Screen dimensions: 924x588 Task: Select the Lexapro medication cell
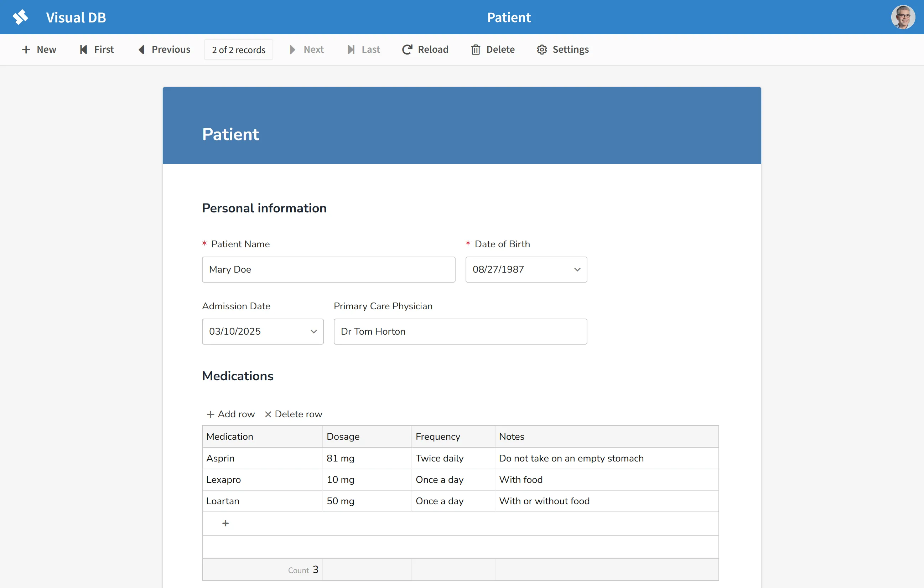pyautogui.click(x=262, y=480)
